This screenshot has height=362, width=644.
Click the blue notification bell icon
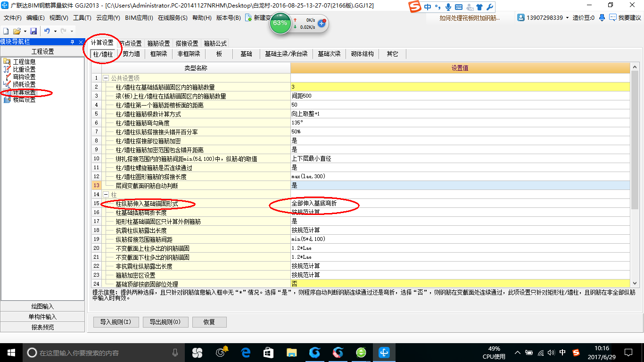pyautogui.click(x=602, y=17)
